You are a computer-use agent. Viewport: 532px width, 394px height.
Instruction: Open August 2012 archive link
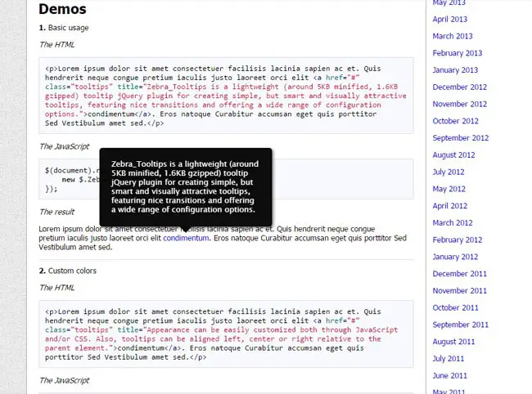click(454, 154)
